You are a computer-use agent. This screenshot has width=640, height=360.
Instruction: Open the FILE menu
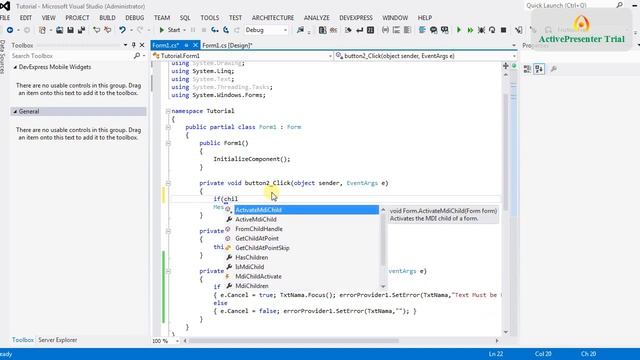pos(5,18)
